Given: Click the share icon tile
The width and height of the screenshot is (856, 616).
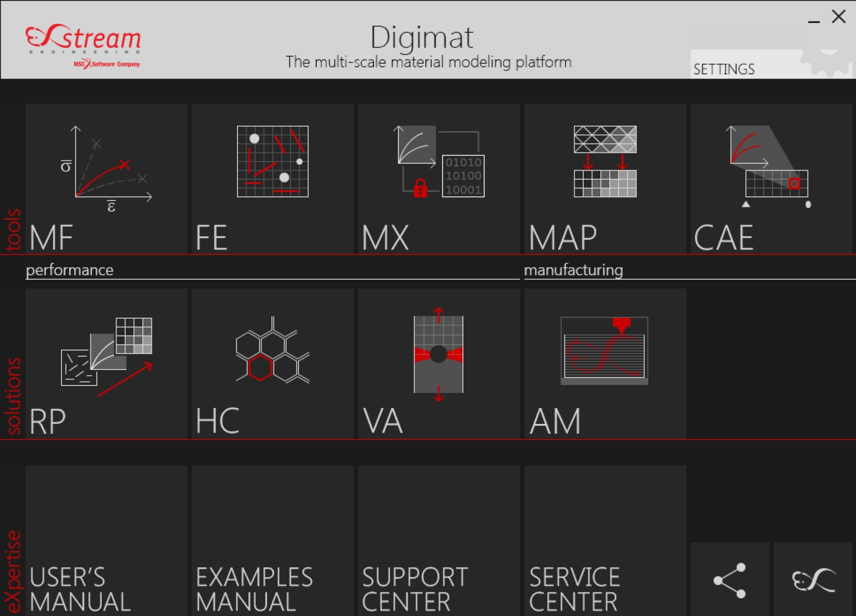Looking at the screenshot, I should 730,580.
